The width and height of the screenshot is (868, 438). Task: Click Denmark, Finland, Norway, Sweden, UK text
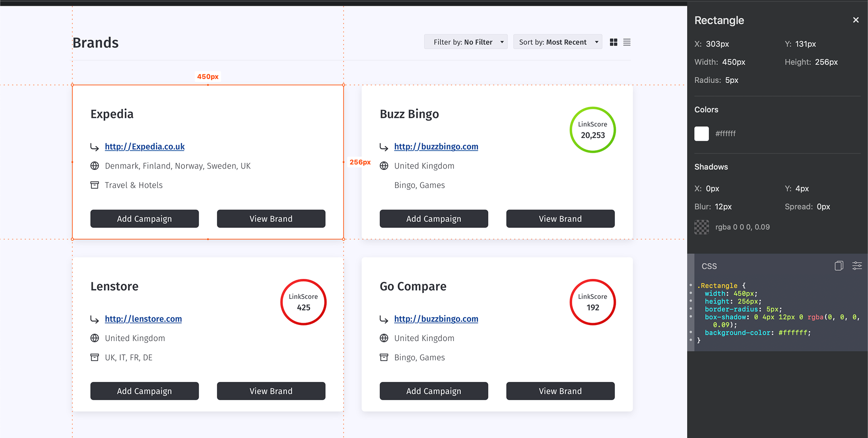click(x=178, y=166)
